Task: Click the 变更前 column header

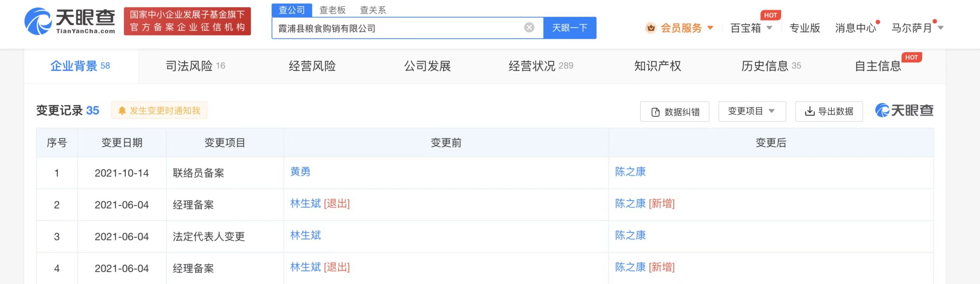Action: [446, 143]
